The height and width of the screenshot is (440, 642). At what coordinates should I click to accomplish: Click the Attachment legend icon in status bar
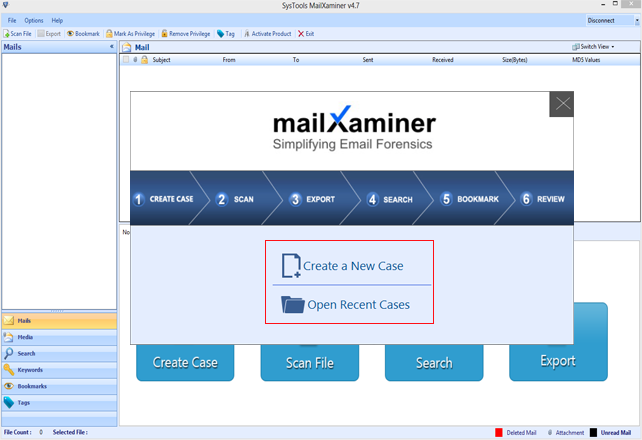(x=550, y=433)
